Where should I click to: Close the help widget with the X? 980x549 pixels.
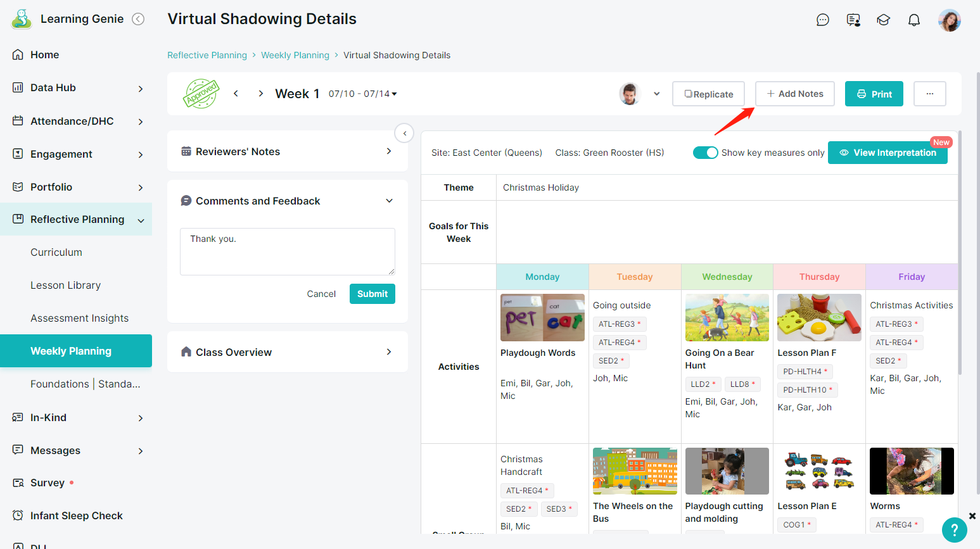(972, 516)
